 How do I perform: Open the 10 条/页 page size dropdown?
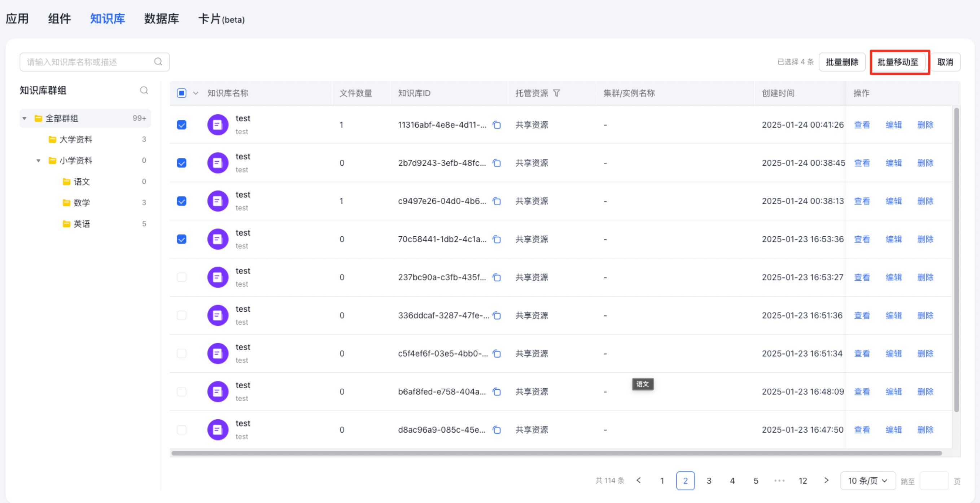click(x=868, y=481)
